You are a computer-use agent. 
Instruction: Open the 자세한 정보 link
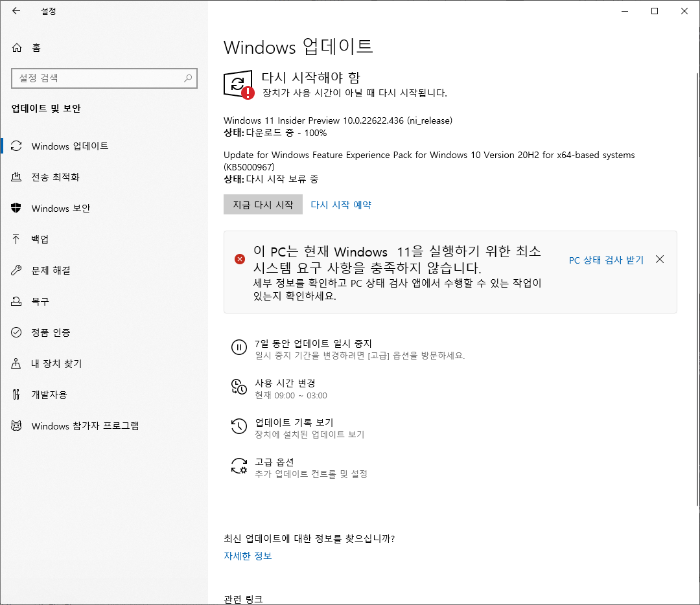coord(248,556)
